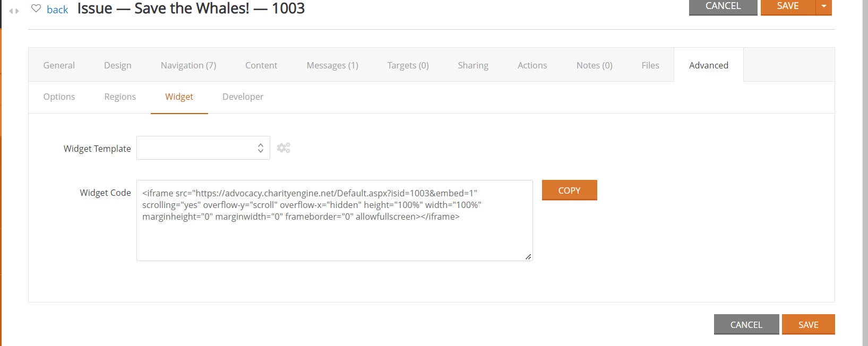Expand the top Save button dropdown arrow
This screenshot has height=346, width=868.
click(x=824, y=6)
